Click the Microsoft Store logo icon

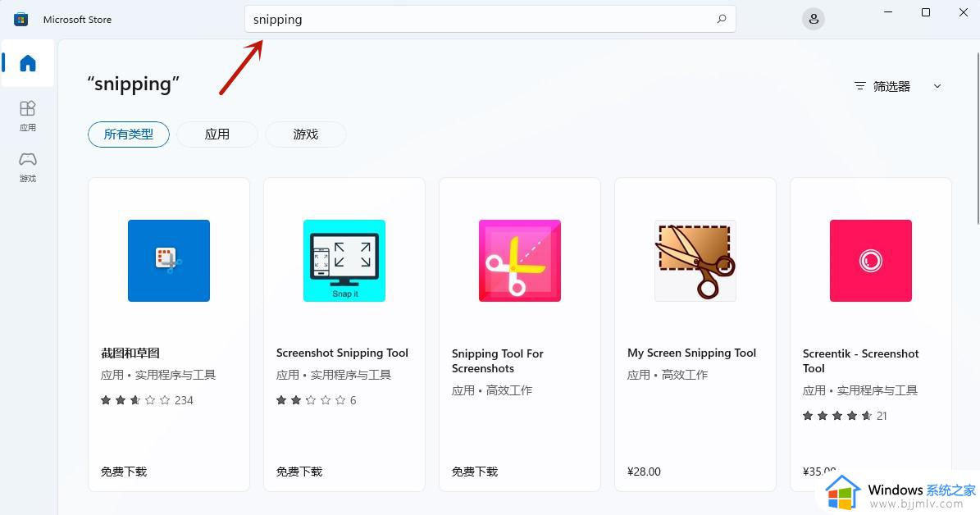click(21, 20)
